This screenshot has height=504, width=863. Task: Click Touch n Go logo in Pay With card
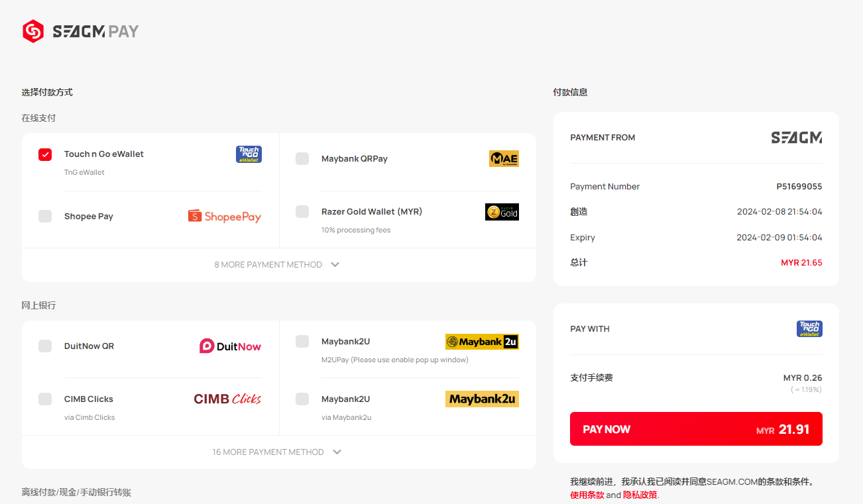point(809,329)
